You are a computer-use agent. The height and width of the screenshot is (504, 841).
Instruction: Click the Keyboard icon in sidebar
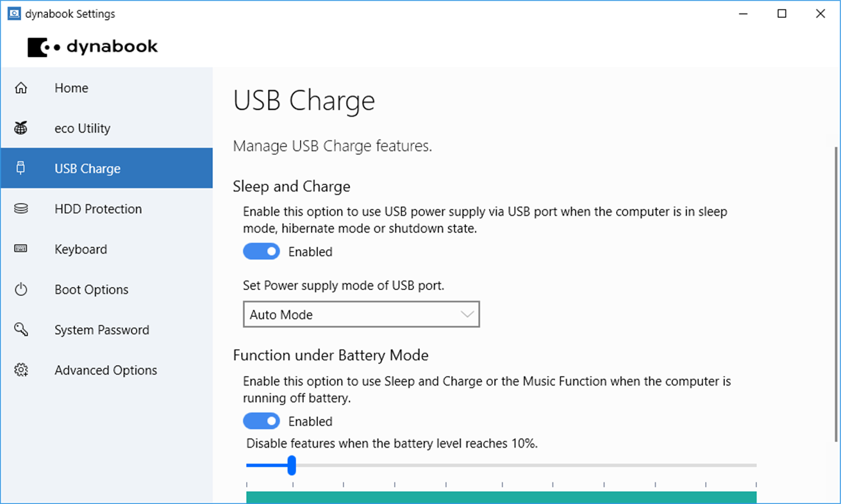[x=21, y=248]
